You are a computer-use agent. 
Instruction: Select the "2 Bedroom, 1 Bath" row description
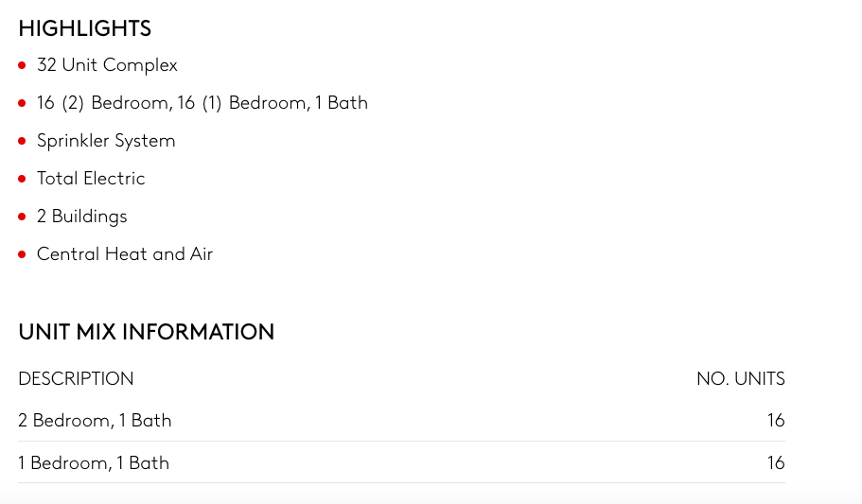click(95, 421)
